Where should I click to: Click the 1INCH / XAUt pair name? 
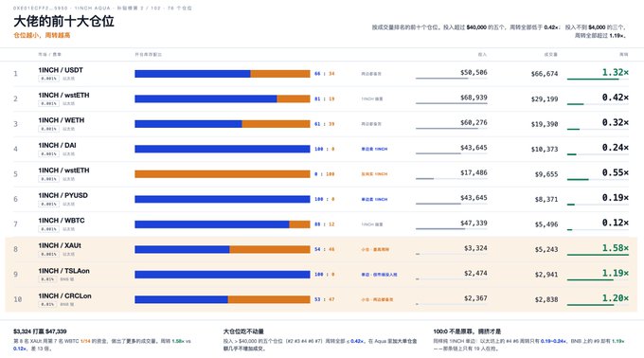click(60, 245)
